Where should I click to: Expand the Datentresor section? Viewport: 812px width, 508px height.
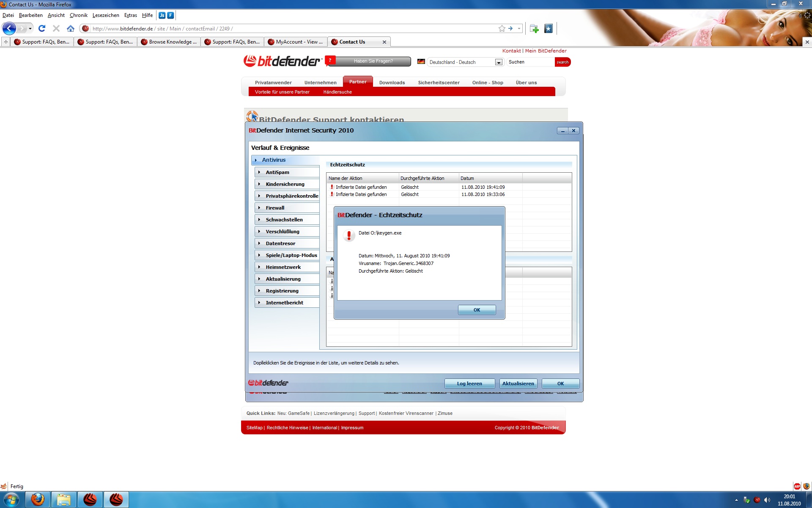[x=287, y=243]
